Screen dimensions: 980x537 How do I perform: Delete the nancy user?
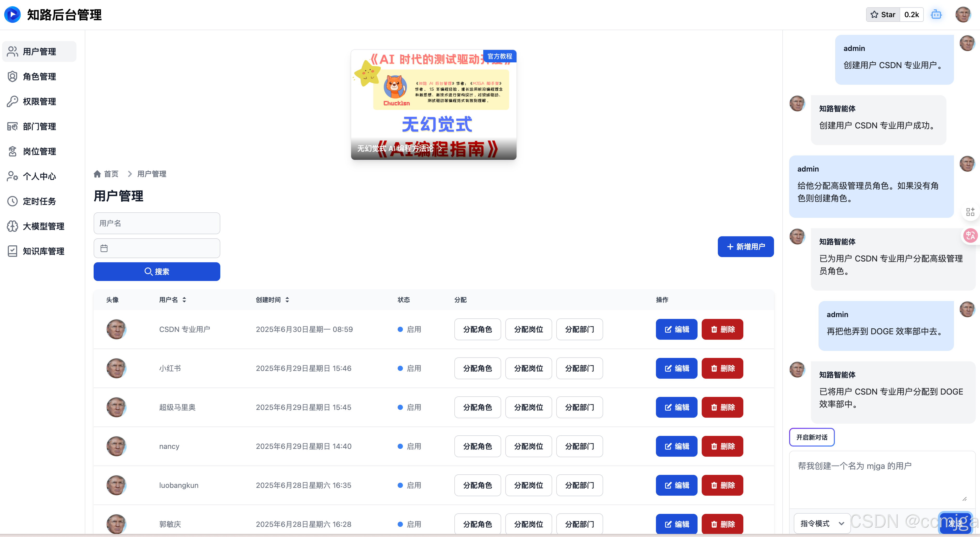(722, 446)
